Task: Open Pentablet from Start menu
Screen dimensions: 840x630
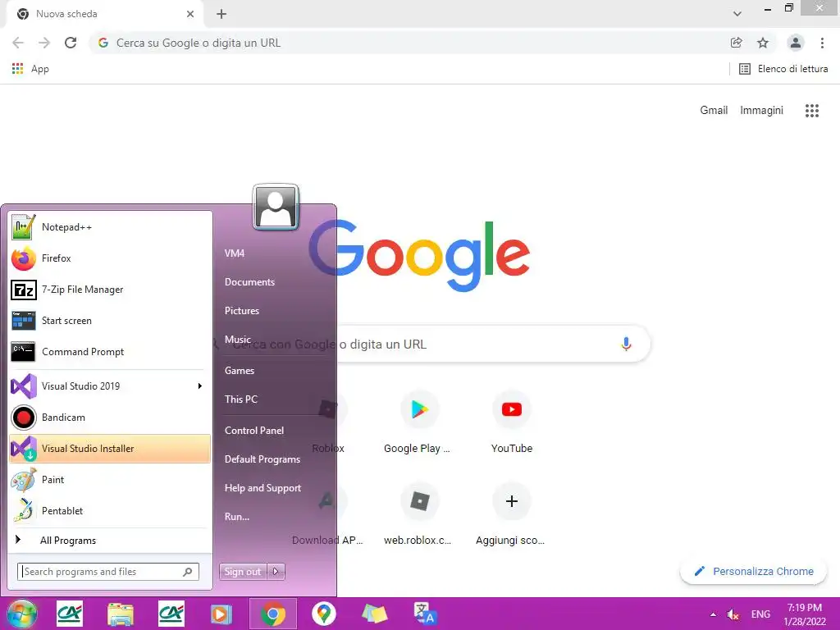Action: point(110,510)
